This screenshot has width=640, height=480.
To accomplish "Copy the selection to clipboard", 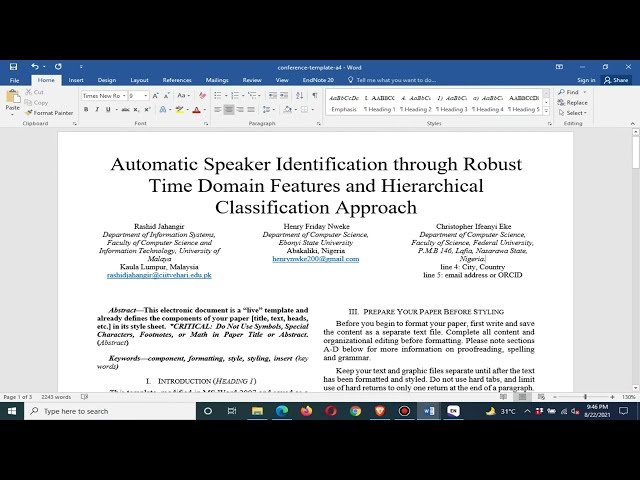I will (36, 102).
